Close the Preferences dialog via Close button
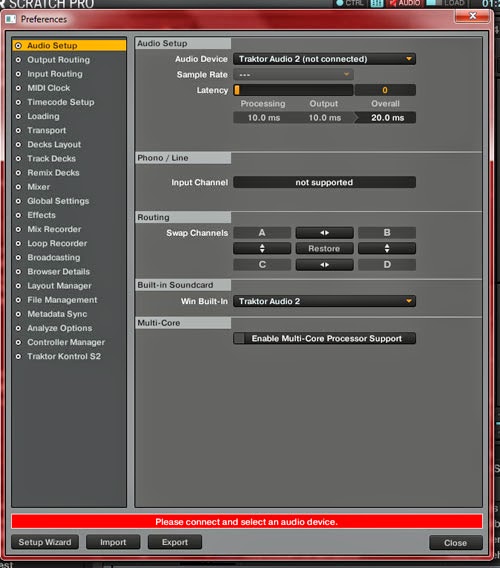Image resolution: width=500 pixels, height=568 pixels. pos(456,543)
